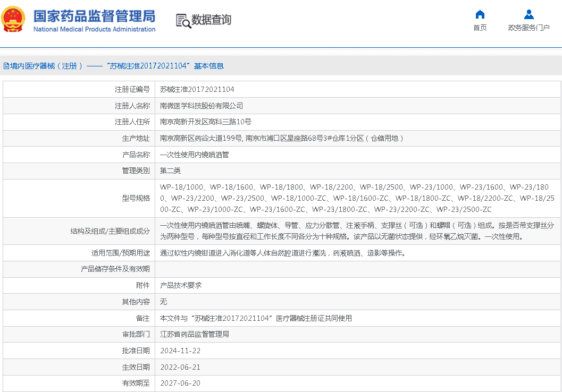
Task: Click approval date 2024-11-22
Action: [x=180, y=351]
